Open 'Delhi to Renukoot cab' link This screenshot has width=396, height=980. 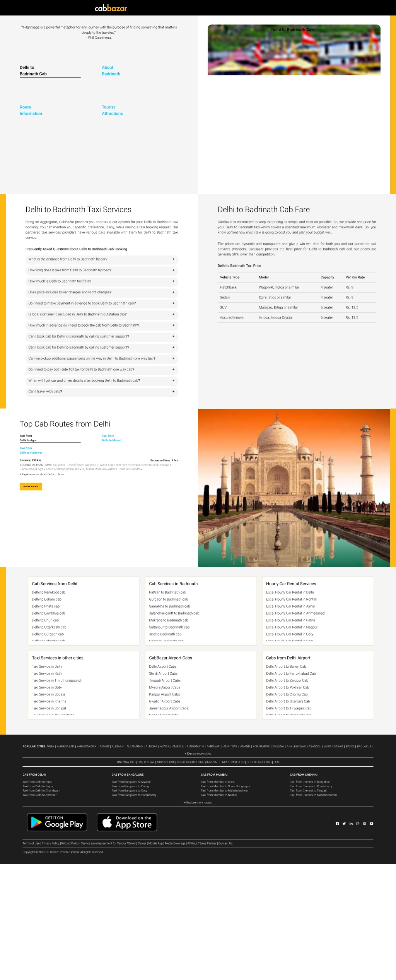(49, 593)
